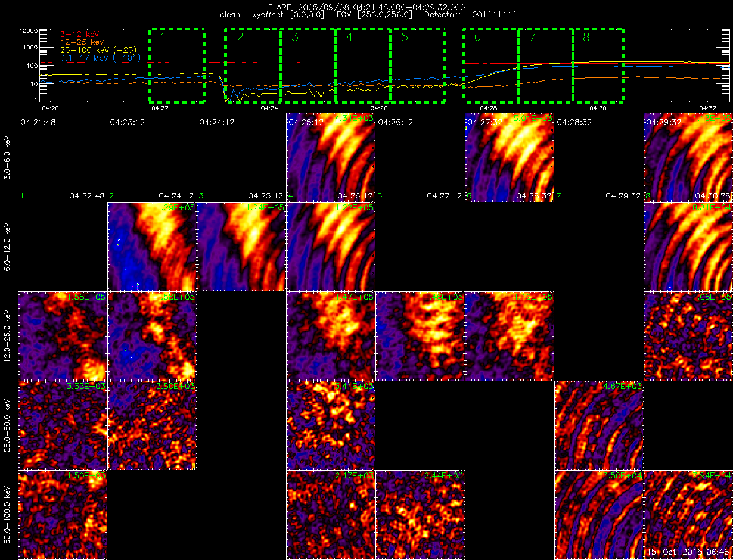Click the '04:22:48' interval end time
733x560 pixels.
click(x=87, y=195)
